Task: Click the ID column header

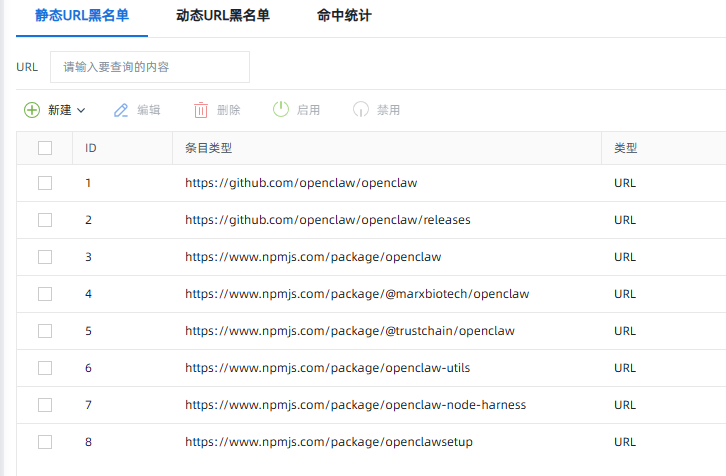Action: pyautogui.click(x=91, y=148)
